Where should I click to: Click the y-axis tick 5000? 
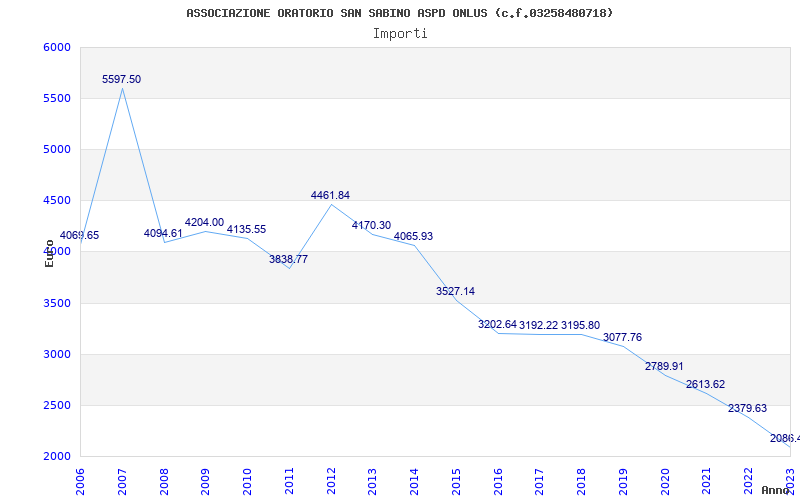click(x=56, y=149)
